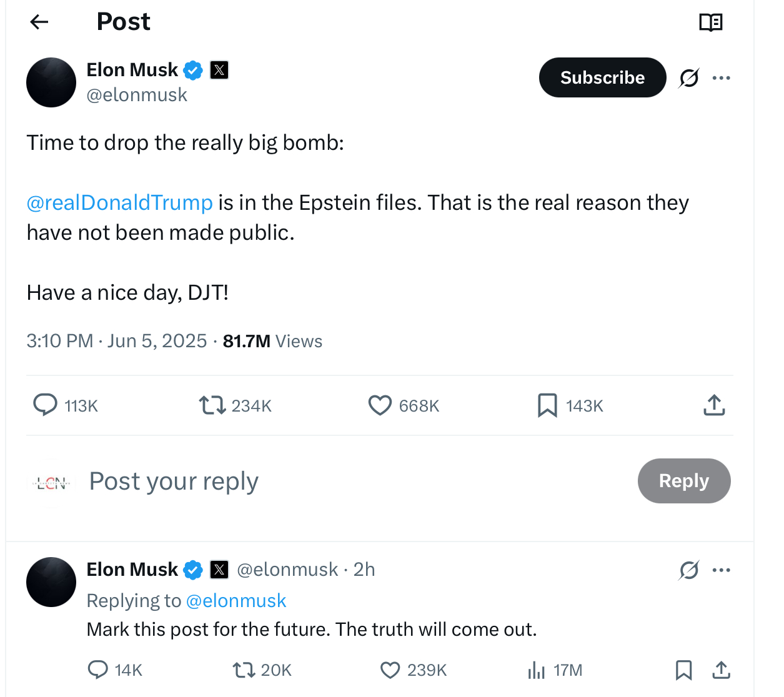Click Subscribe button on Elon Musk

tap(602, 77)
